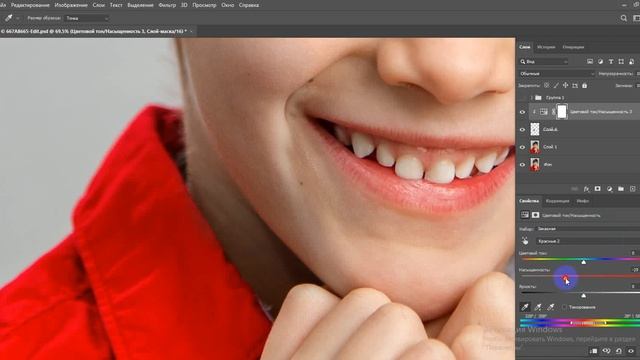Hide the Слой 1 layer
The width and height of the screenshot is (640, 360).
pos(522,147)
